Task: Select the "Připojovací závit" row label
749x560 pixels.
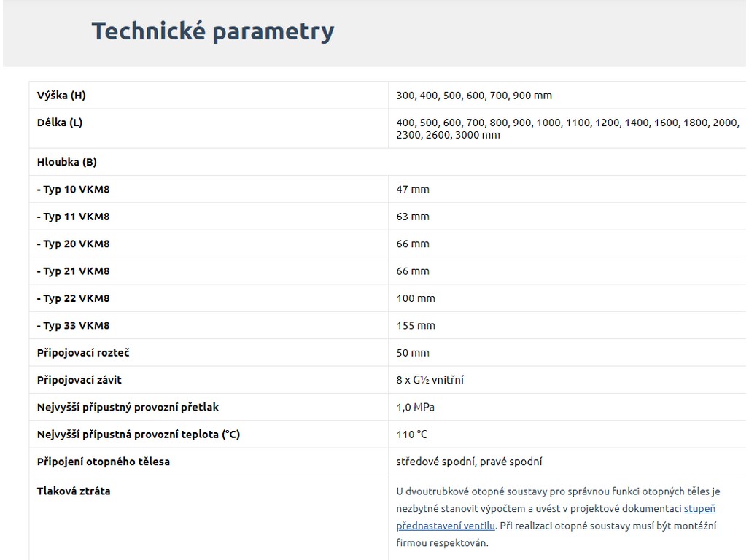Action: coord(79,380)
